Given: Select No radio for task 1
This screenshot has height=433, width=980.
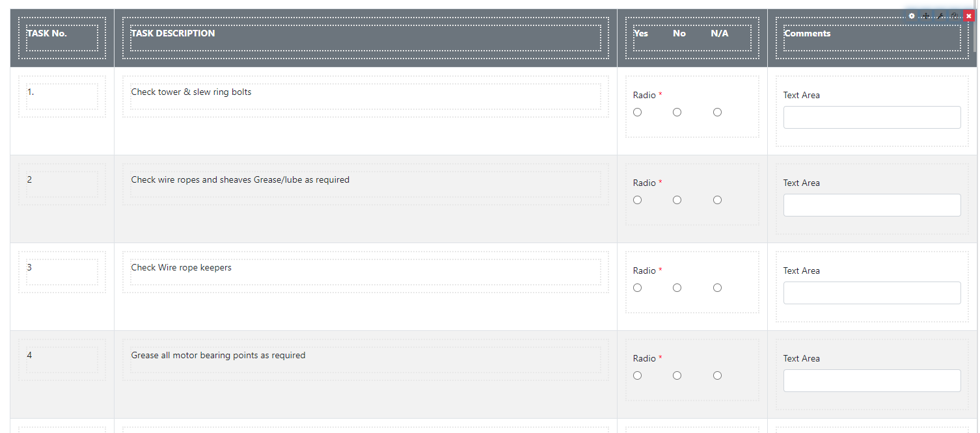Looking at the screenshot, I should click(677, 112).
